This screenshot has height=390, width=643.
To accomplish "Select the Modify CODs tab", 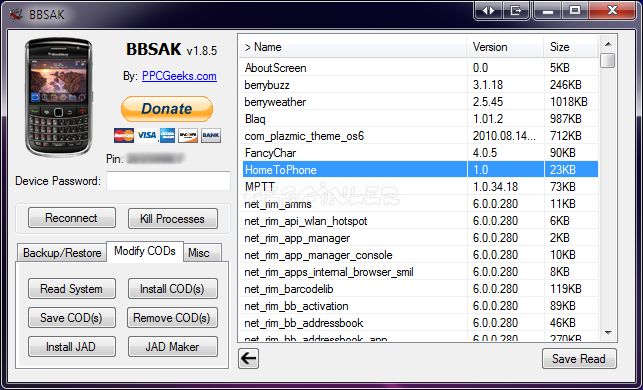I will coord(145,251).
